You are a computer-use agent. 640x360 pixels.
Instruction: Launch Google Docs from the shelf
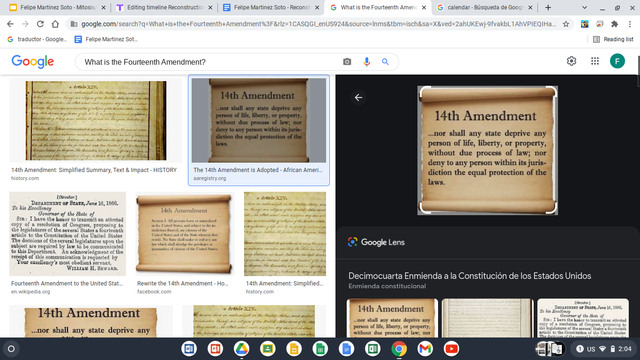point(346,349)
